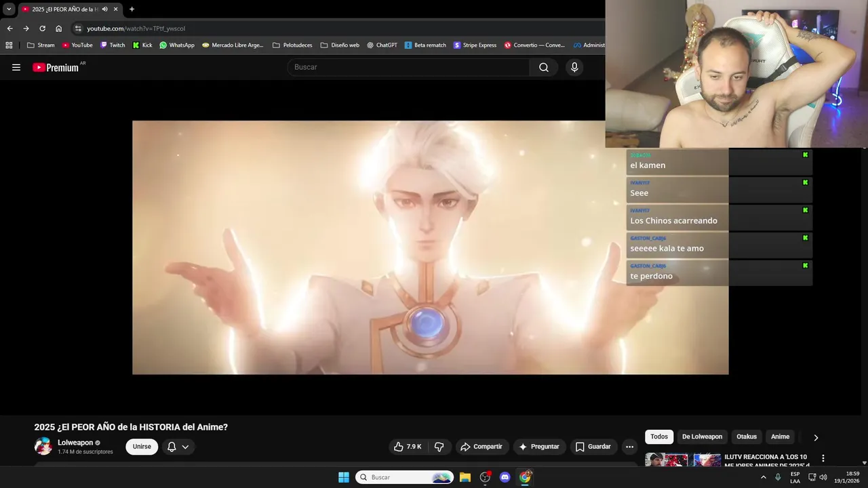Open ESP LAA language switcher
This screenshot has height=488, width=868.
795,477
